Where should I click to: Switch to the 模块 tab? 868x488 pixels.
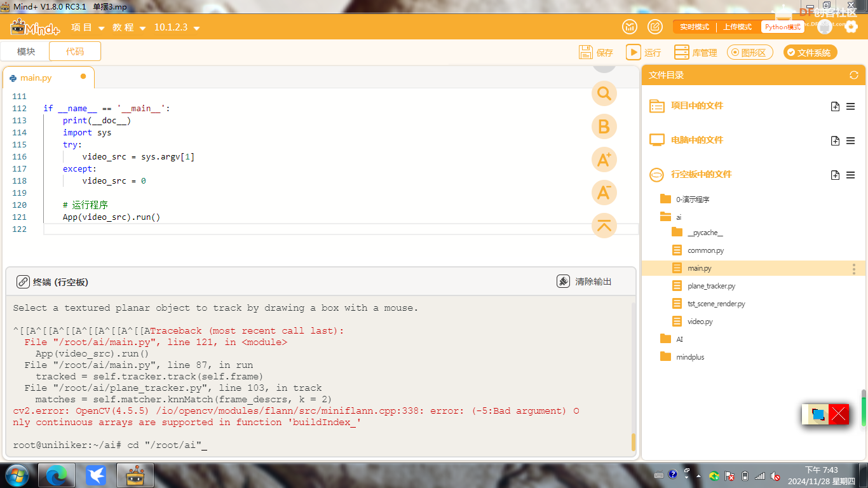[x=26, y=51]
